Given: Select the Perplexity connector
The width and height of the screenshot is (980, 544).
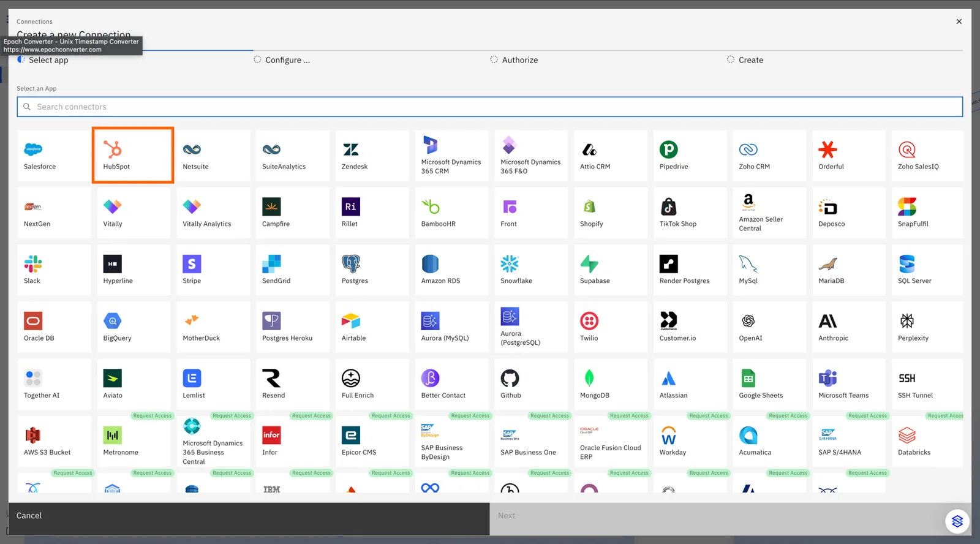Looking at the screenshot, I should click(928, 327).
